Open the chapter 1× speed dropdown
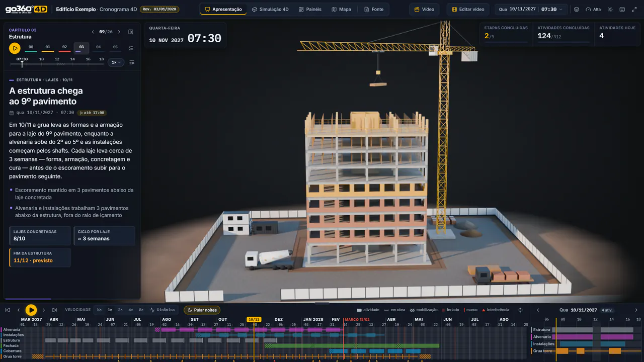 coord(116,62)
